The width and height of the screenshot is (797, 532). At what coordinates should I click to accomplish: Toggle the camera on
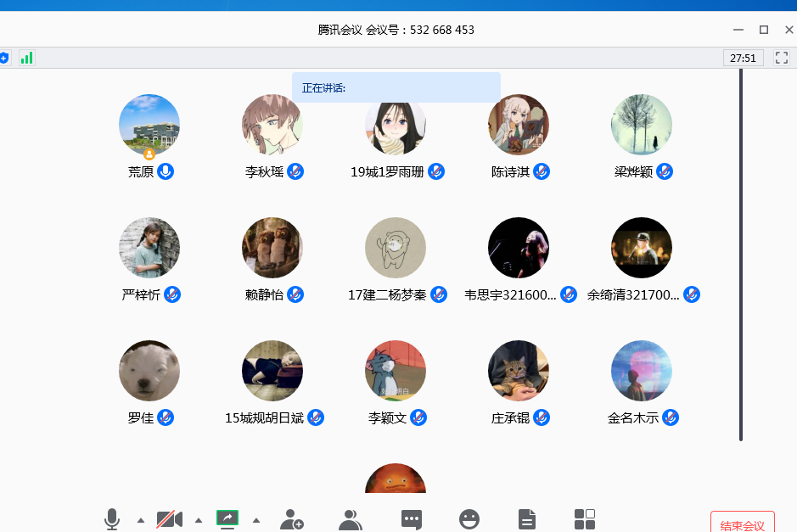coord(170,519)
